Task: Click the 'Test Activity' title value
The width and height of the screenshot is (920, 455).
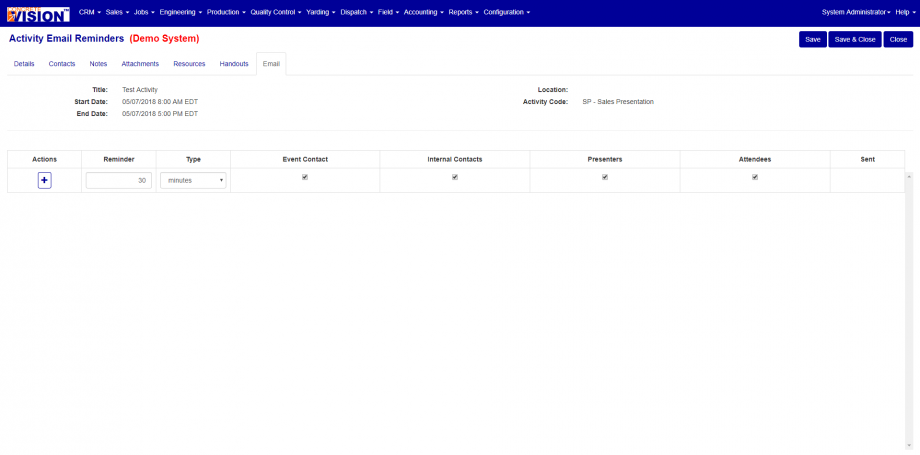Action: click(x=140, y=90)
